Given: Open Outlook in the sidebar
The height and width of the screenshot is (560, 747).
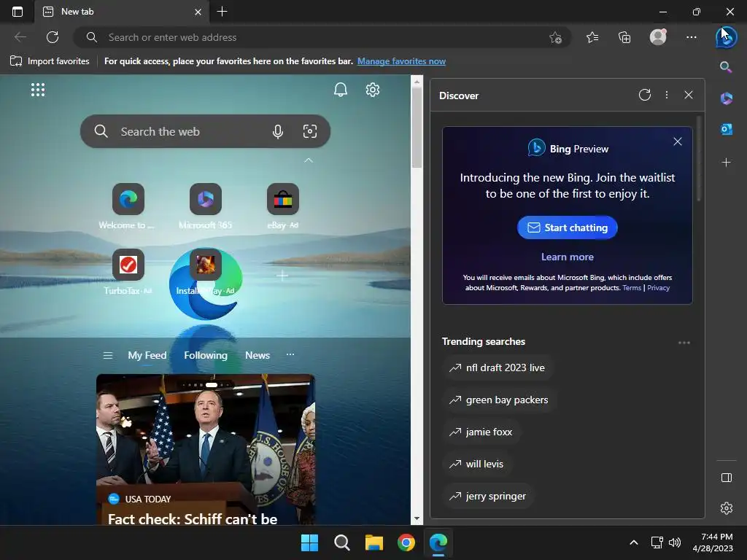Looking at the screenshot, I should tap(726, 128).
